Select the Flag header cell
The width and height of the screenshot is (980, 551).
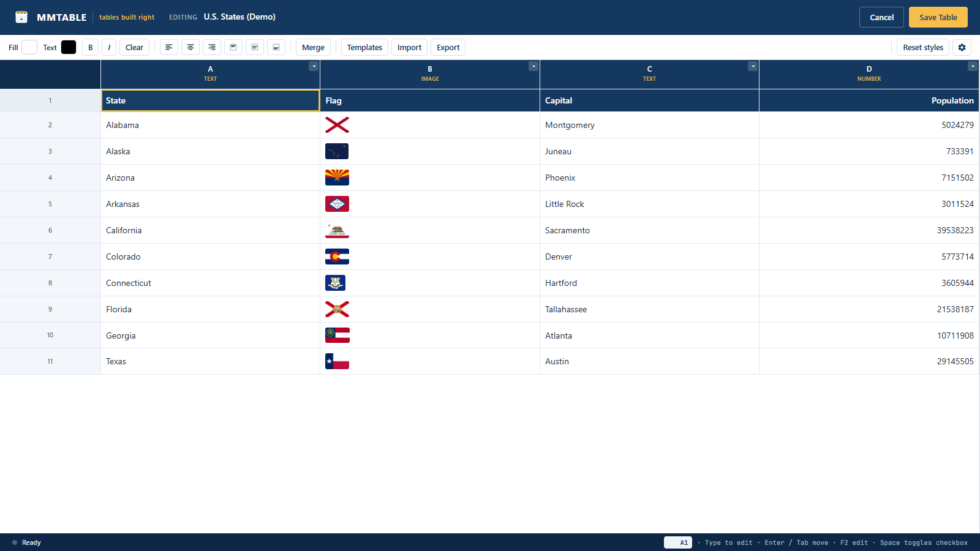[430, 100]
